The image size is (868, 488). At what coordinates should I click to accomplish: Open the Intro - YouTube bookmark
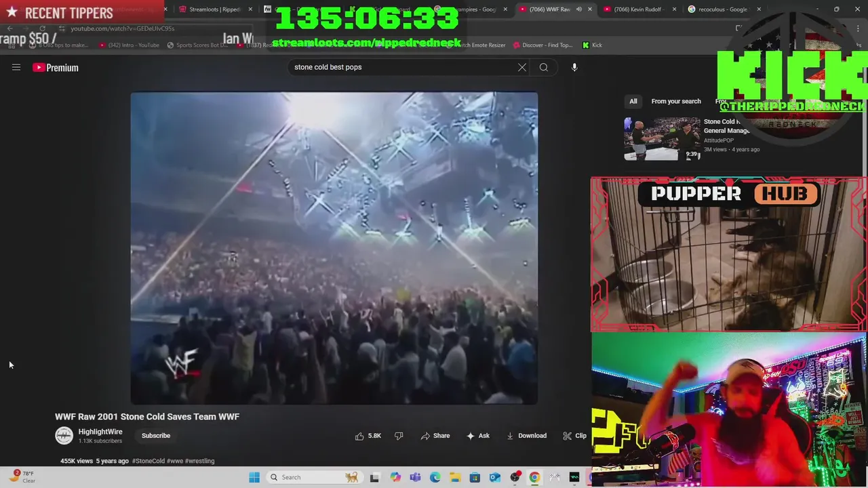pyautogui.click(x=129, y=45)
